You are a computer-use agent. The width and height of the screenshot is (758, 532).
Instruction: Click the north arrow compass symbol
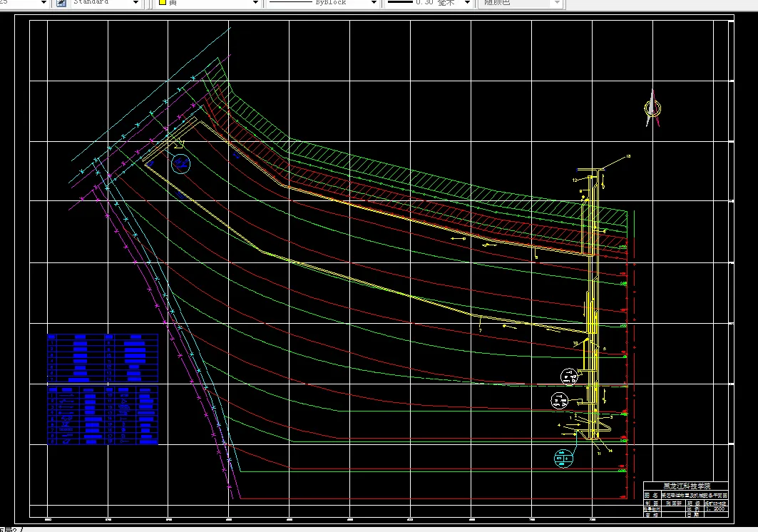(652, 108)
